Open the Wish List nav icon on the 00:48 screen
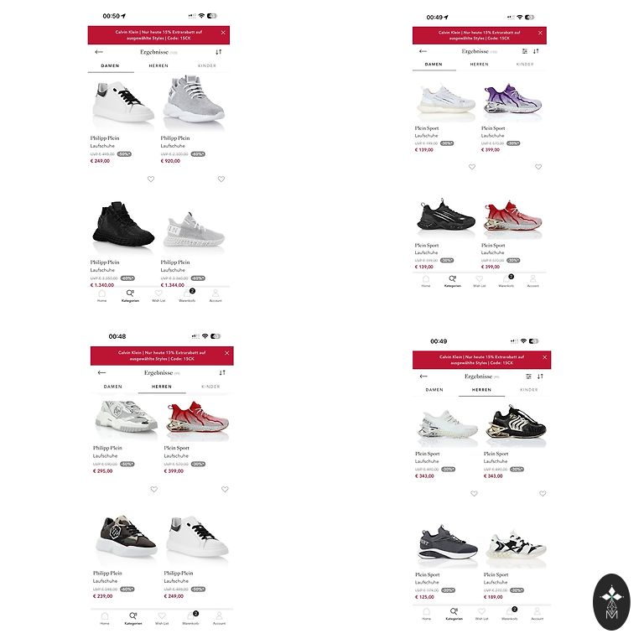This screenshot has height=644, width=644. (161, 618)
